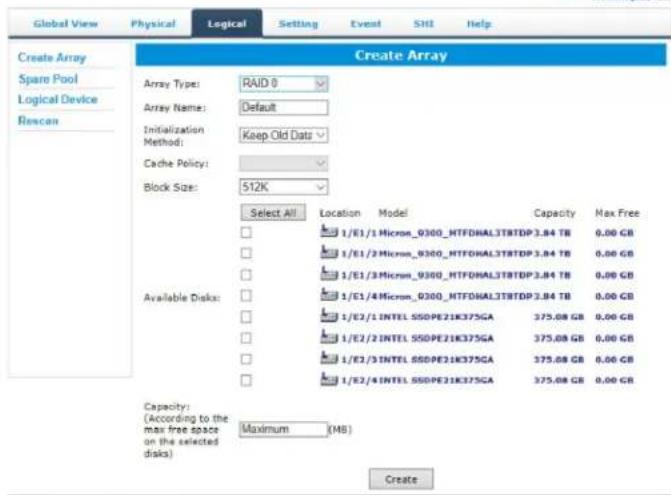
Task: Click the Location column header
Action: tap(340, 213)
